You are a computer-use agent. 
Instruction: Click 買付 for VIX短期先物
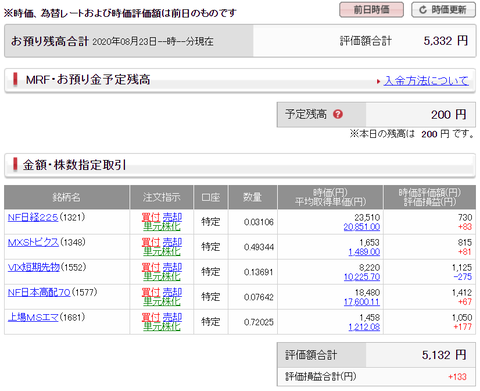point(151,267)
